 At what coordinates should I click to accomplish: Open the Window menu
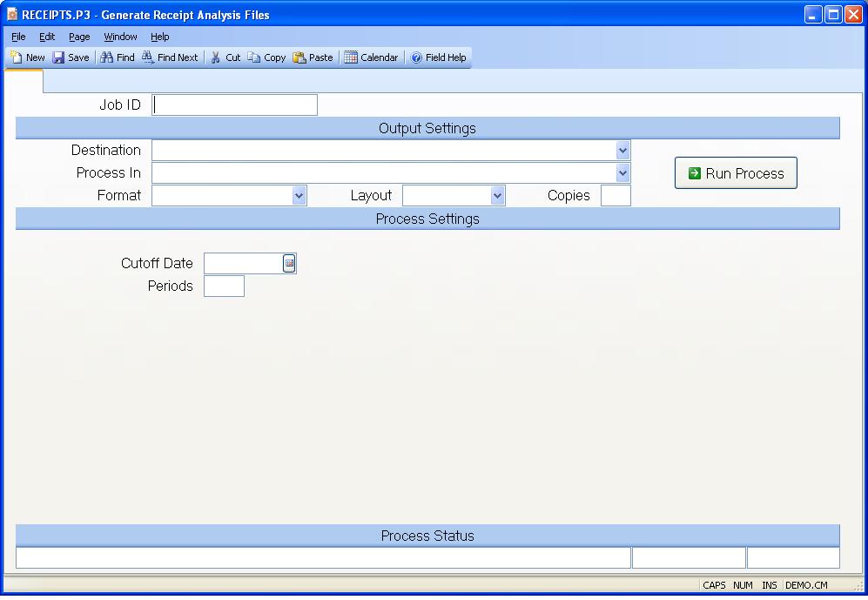[120, 37]
